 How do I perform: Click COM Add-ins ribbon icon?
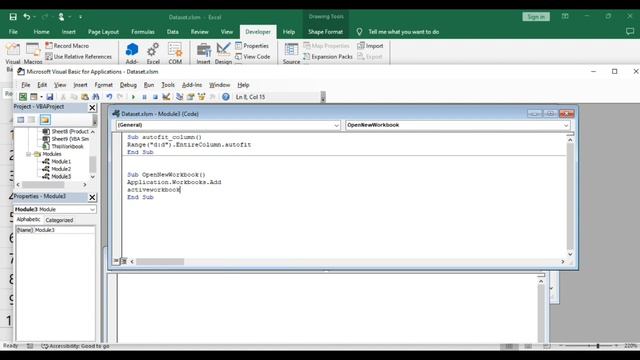[175, 50]
